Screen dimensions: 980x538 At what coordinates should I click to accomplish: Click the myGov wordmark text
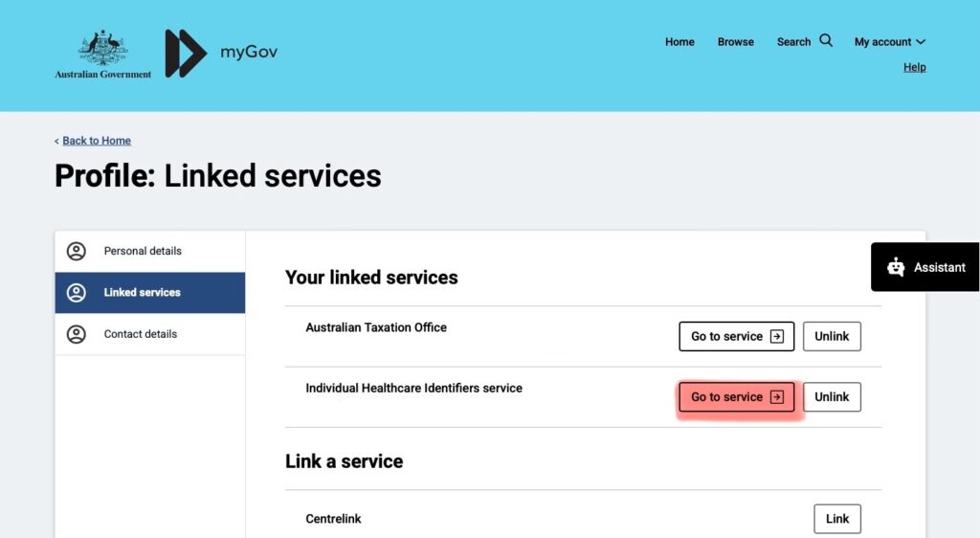pos(249,52)
